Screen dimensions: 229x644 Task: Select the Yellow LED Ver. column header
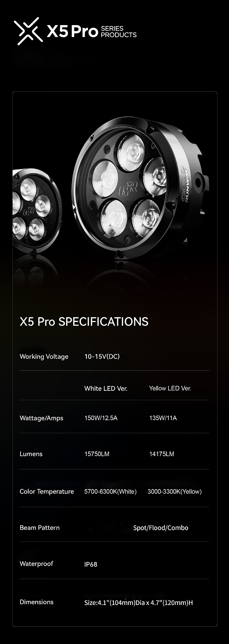pos(170,388)
